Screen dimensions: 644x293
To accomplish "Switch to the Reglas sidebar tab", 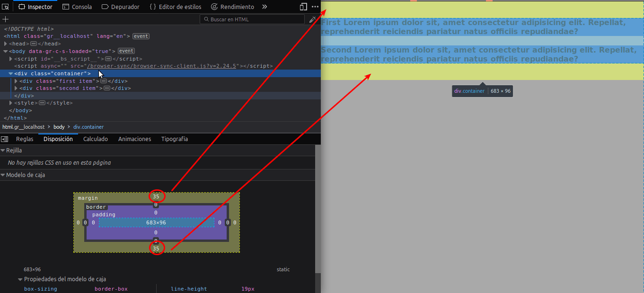I will pos(25,139).
